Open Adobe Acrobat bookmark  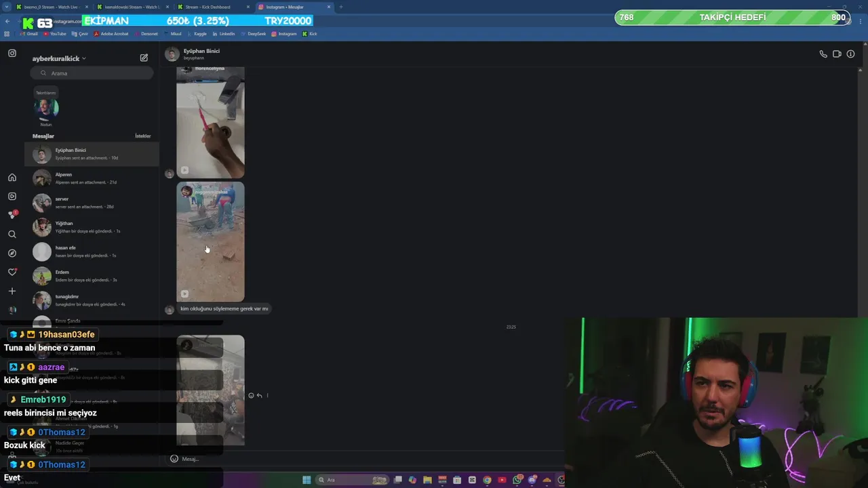(111, 34)
